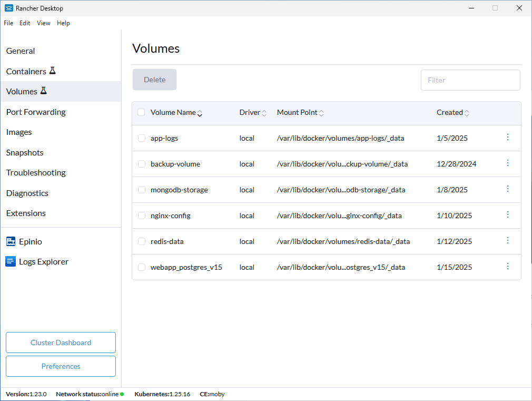Check the backup-volume checkbox
The height and width of the screenshot is (401, 532).
142,164
